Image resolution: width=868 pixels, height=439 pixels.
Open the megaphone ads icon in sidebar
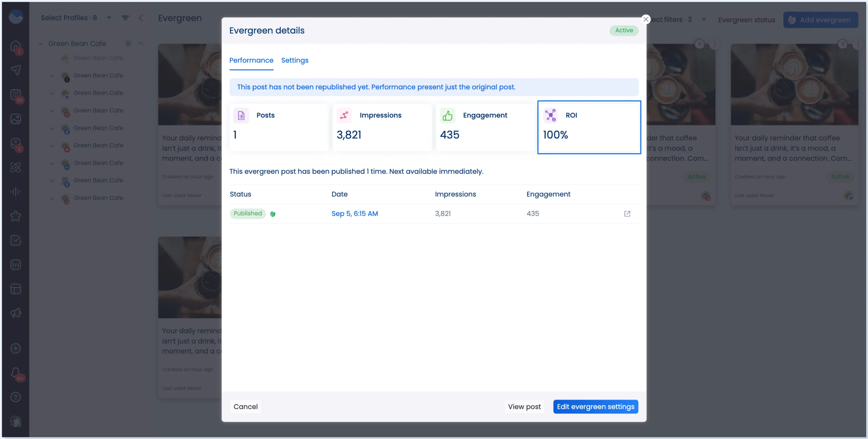click(15, 313)
